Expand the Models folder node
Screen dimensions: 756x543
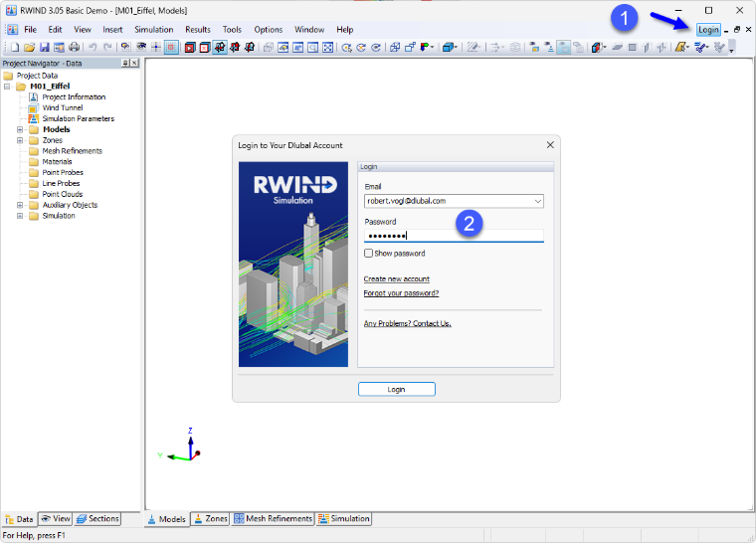coord(20,129)
